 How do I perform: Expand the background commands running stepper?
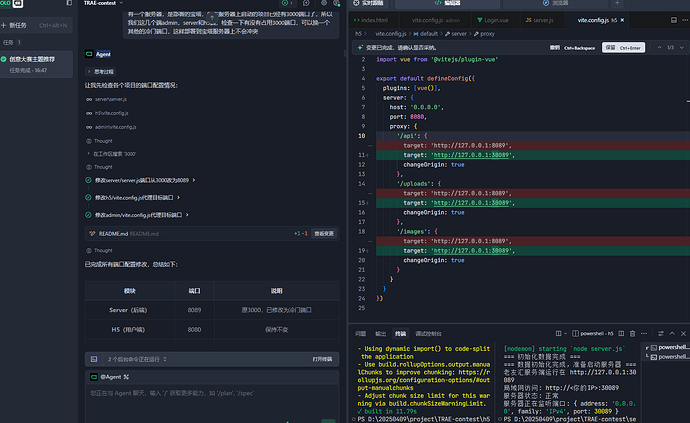click(x=165, y=359)
